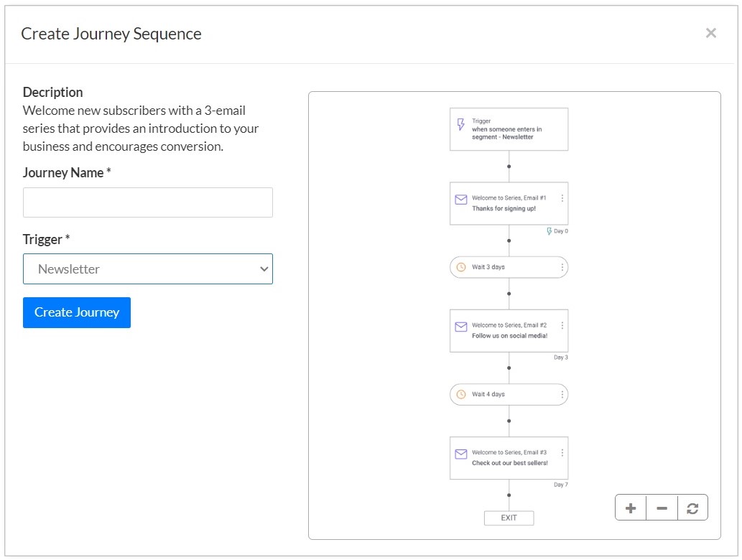Click the 'Trigger *' field label
The image size is (742, 560).
47,239
